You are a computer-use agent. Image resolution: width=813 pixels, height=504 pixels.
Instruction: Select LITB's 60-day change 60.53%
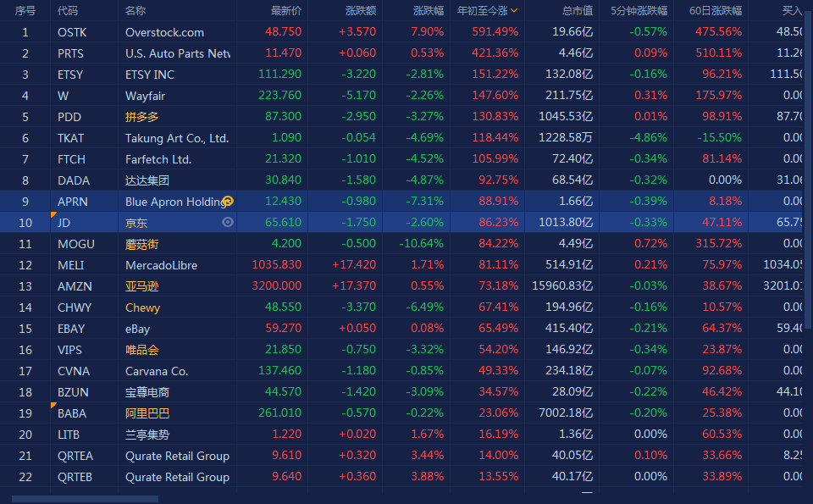pos(722,434)
